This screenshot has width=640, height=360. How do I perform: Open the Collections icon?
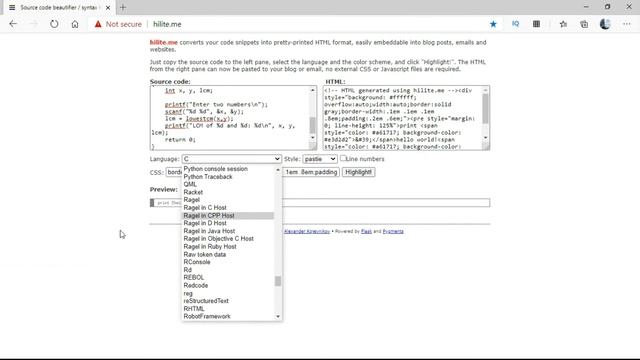coord(584,24)
